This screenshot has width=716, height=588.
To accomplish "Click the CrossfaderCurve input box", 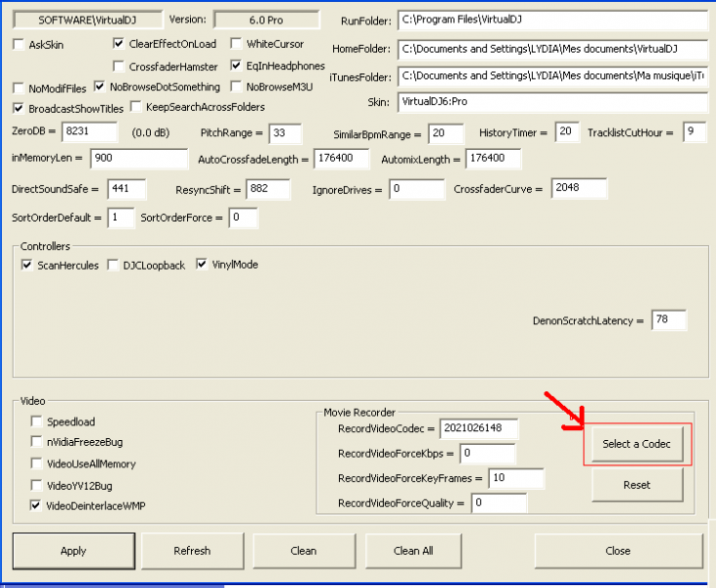I will coord(579,188).
